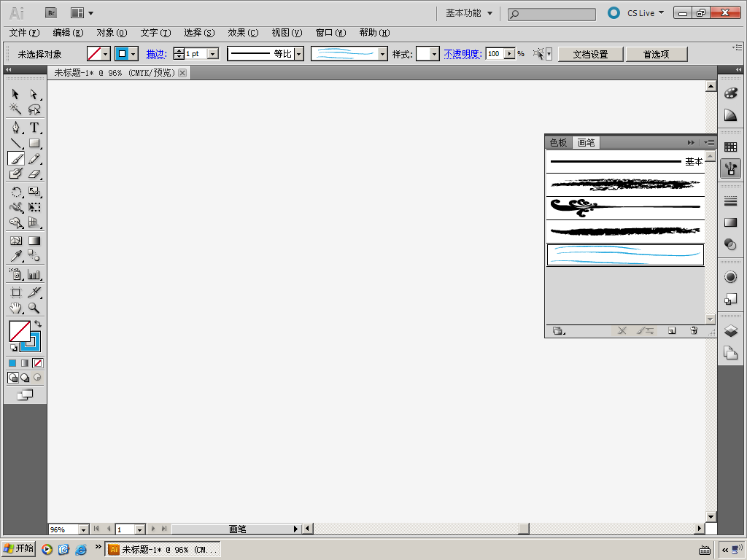The image size is (747, 560).
Task: Select the Pen tool
Action: (x=15, y=127)
